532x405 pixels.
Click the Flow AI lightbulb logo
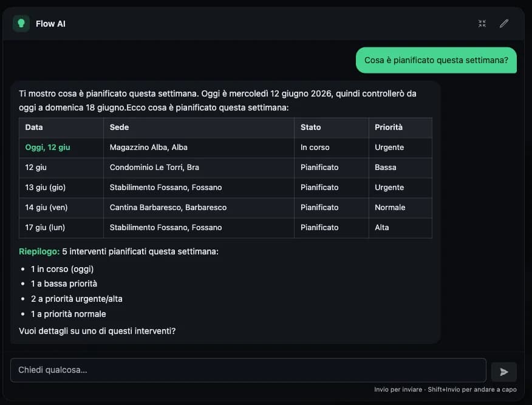[21, 24]
